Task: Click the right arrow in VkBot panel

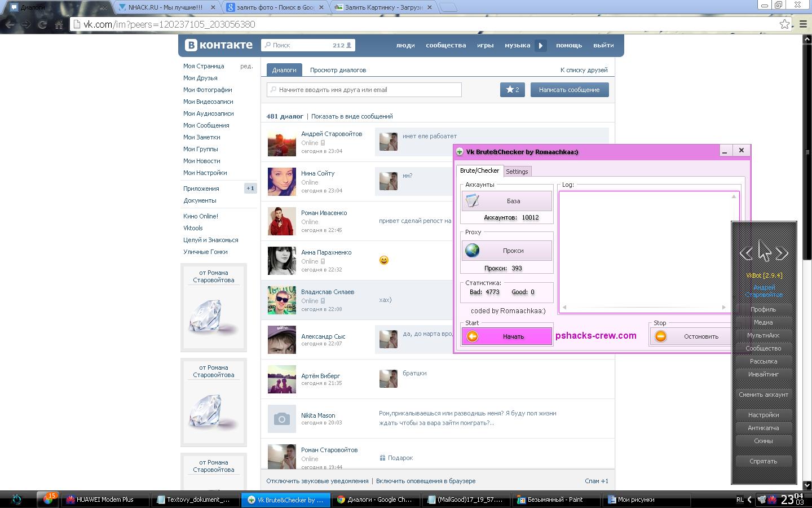Action: (782, 254)
